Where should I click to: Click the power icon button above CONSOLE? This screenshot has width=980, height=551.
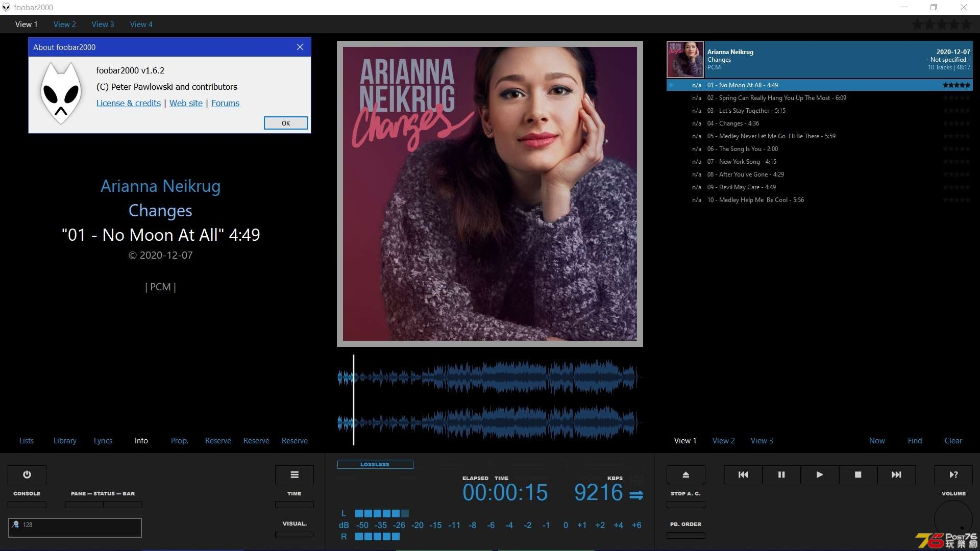pos(27,474)
